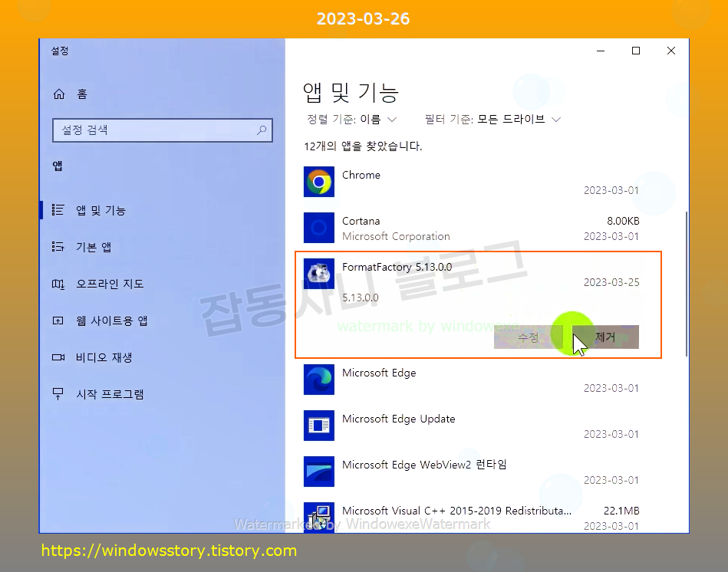Click the 앱 및 기능 page heading
Screen dimensions: 728x572
(x=351, y=92)
